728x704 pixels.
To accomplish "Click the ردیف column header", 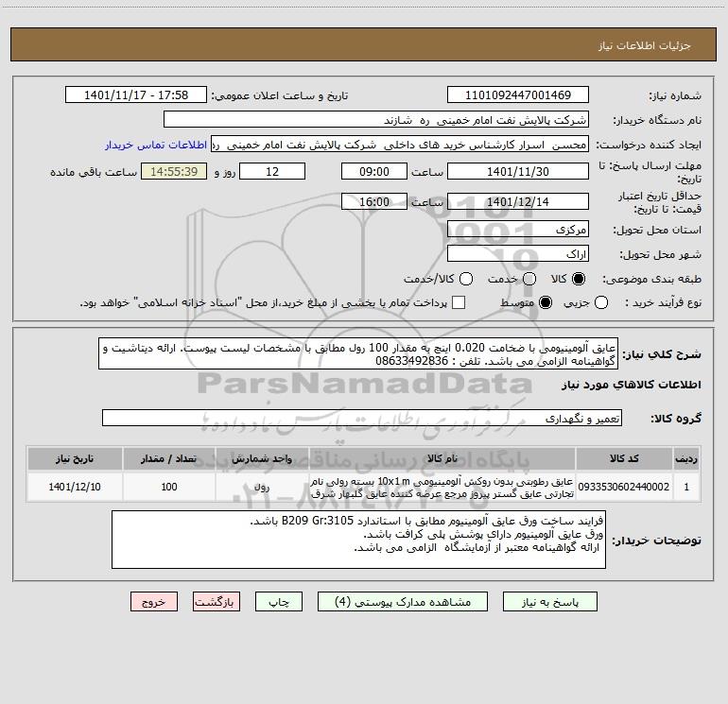I will click(x=686, y=458).
